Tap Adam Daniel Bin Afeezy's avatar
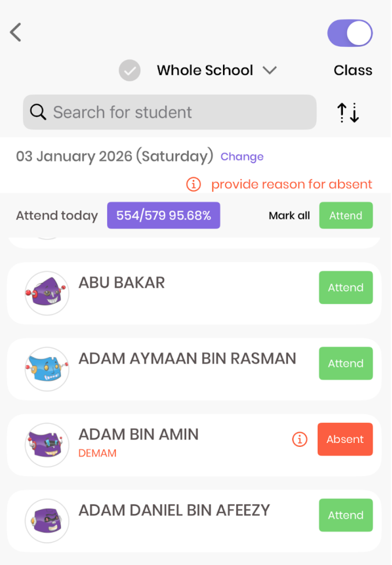Screen dimensions: 392x565 pos(47,521)
